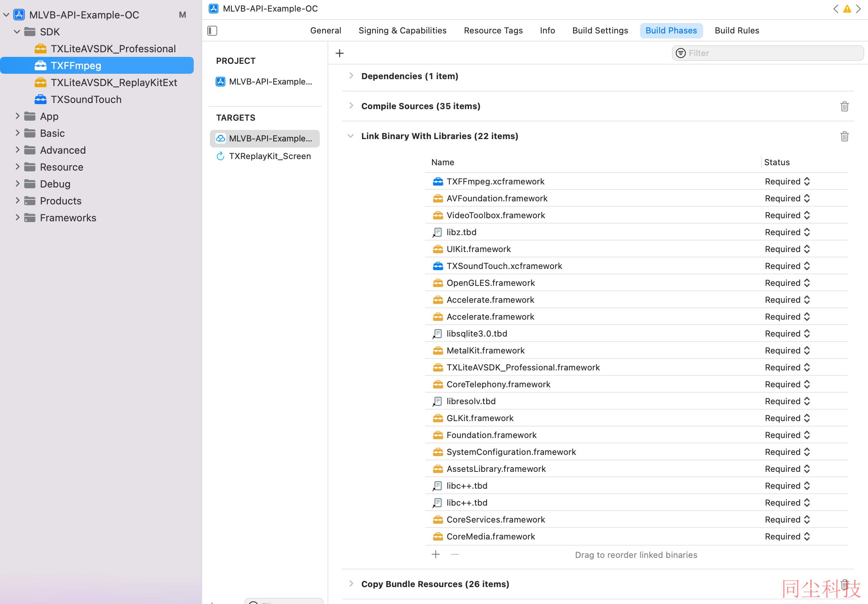Expand the Dependencies phase
The width and height of the screenshot is (868, 604).
(351, 76)
